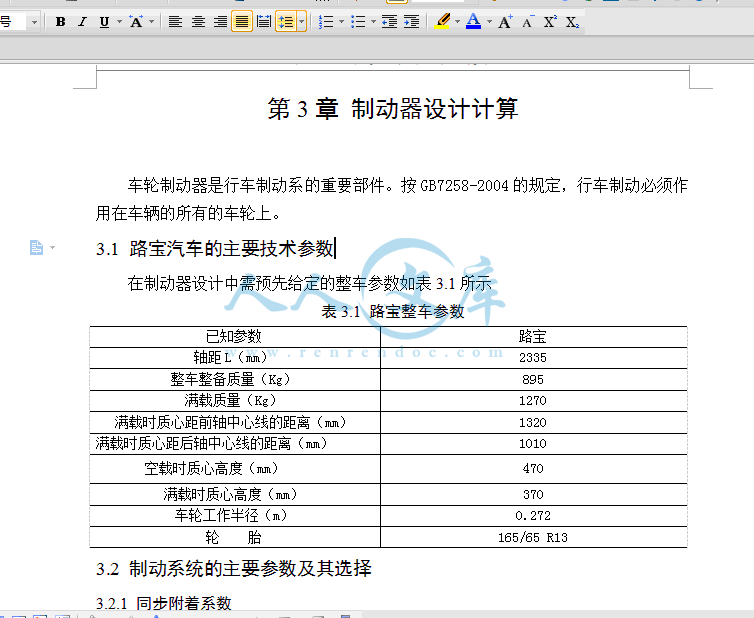
Task: Apply bullet list formatting
Action: [358, 22]
